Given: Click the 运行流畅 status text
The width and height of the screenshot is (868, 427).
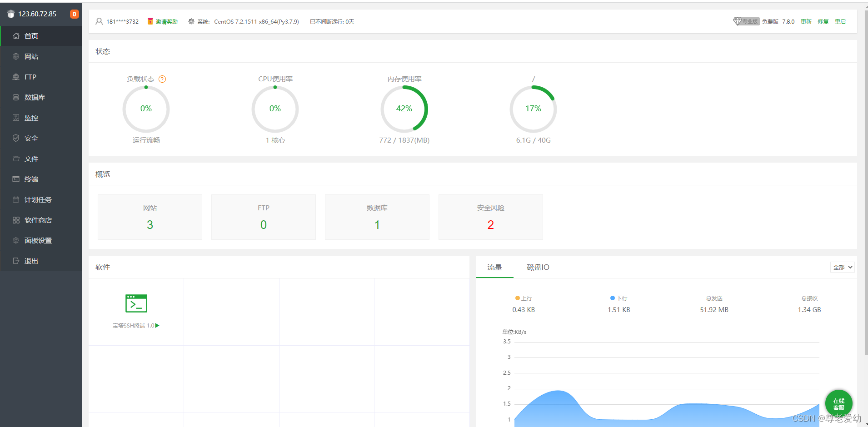Looking at the screenshot, I should [146, 140].
